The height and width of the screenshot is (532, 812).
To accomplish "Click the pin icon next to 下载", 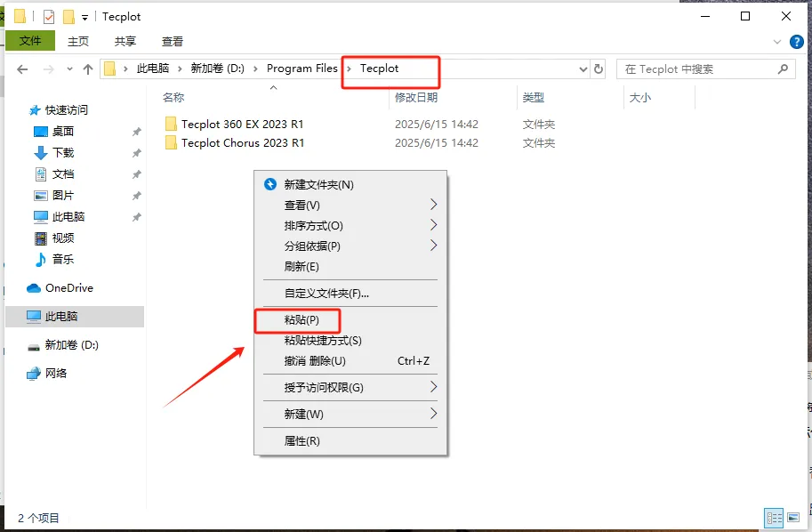I will [x=136, y=153].
